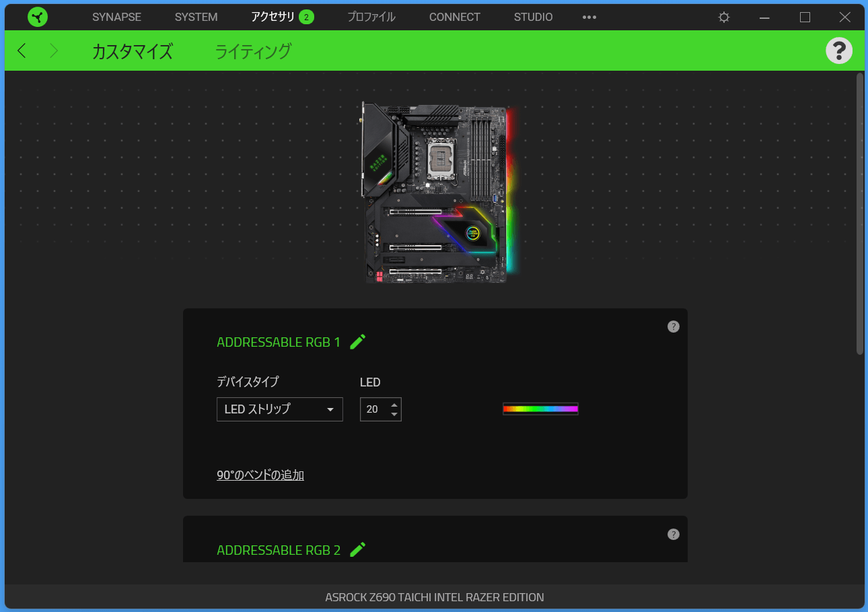Screen dimensions: 868x612
Task: Increase LED count with up arrow
Action: (x=394, y=404)
